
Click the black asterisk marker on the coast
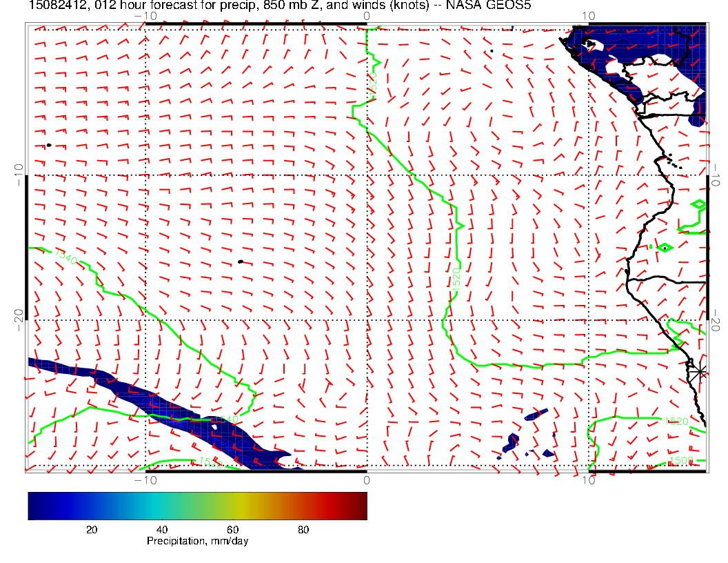coord(700,372)
